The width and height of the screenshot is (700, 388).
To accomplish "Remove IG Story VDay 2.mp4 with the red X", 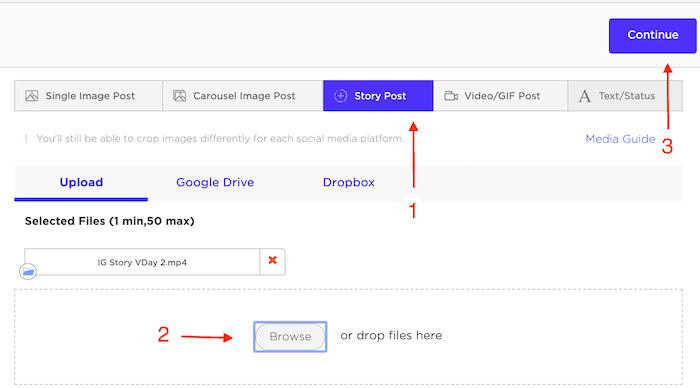I will [x=272, y=260].
